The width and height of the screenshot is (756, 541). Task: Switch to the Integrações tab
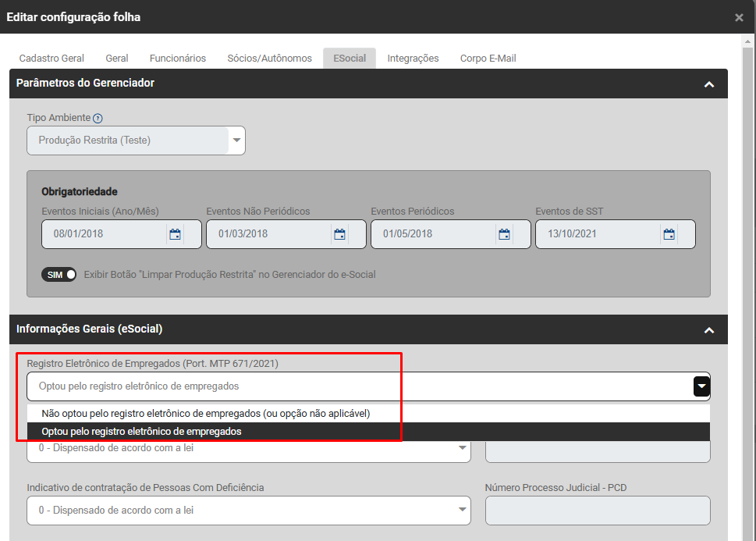tap(413, 59)
